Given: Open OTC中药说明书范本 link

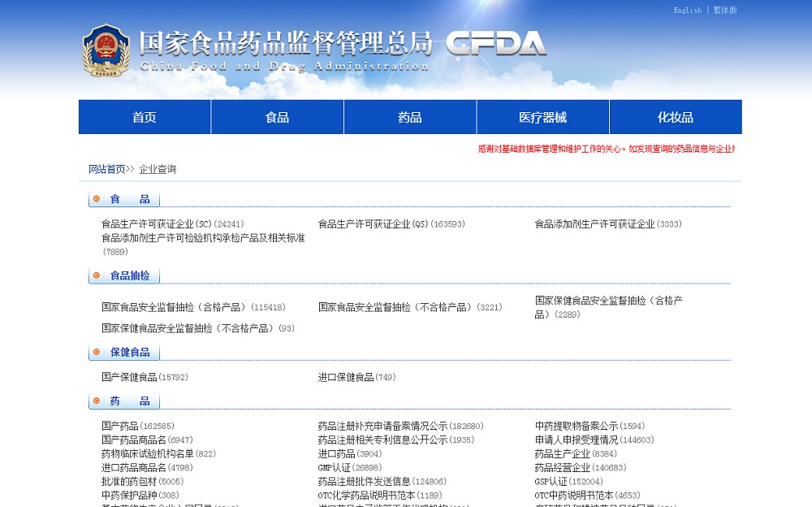Looking at the screenshot, I should [x=587, y=496].
